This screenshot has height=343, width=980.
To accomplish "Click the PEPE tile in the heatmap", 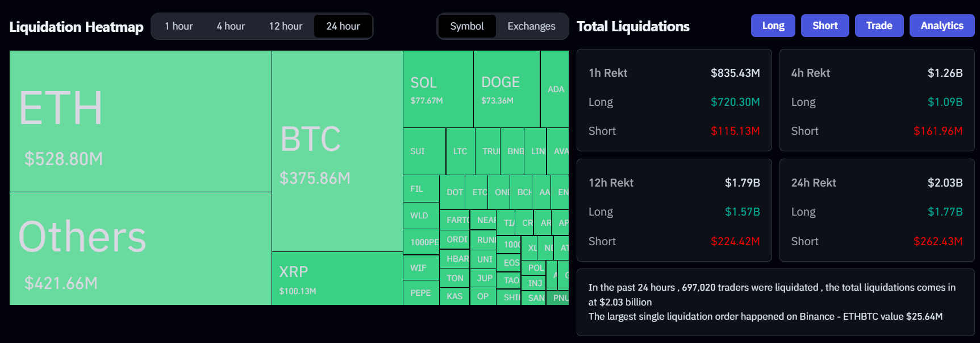I will pos(420,293).
